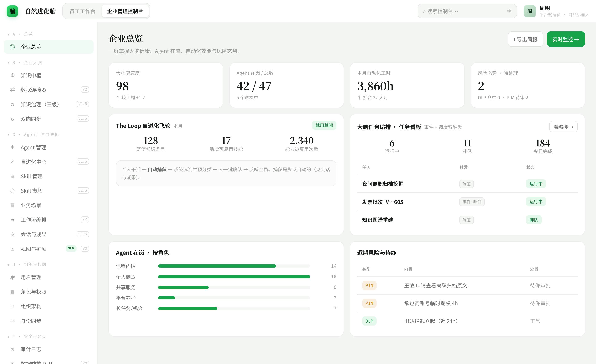Screen dimensions: 596x364
Task: Click the 导出简报 button
Action: click(525, 39)
